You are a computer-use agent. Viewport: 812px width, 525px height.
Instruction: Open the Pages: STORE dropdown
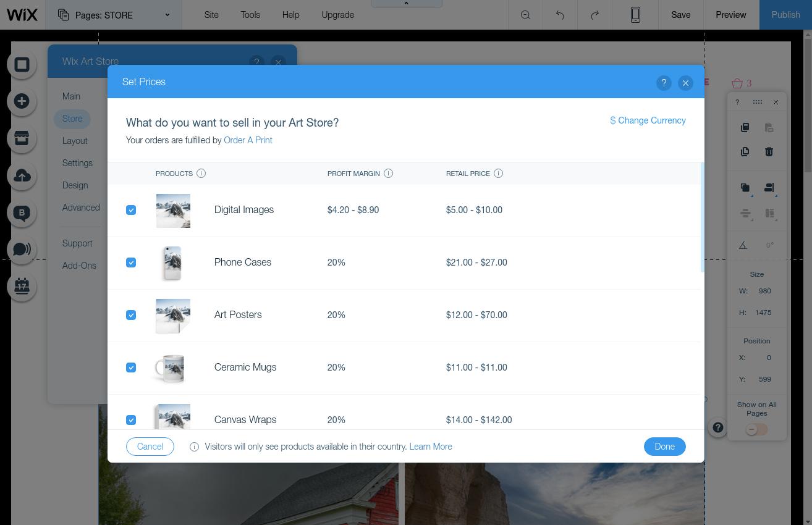pyautogui.click(x=114, y=15)
